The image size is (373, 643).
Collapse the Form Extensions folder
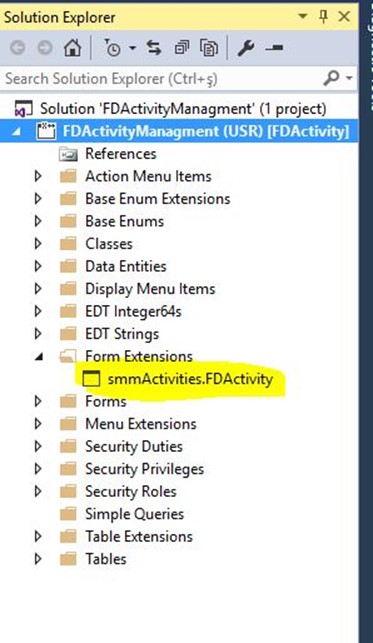39,357
